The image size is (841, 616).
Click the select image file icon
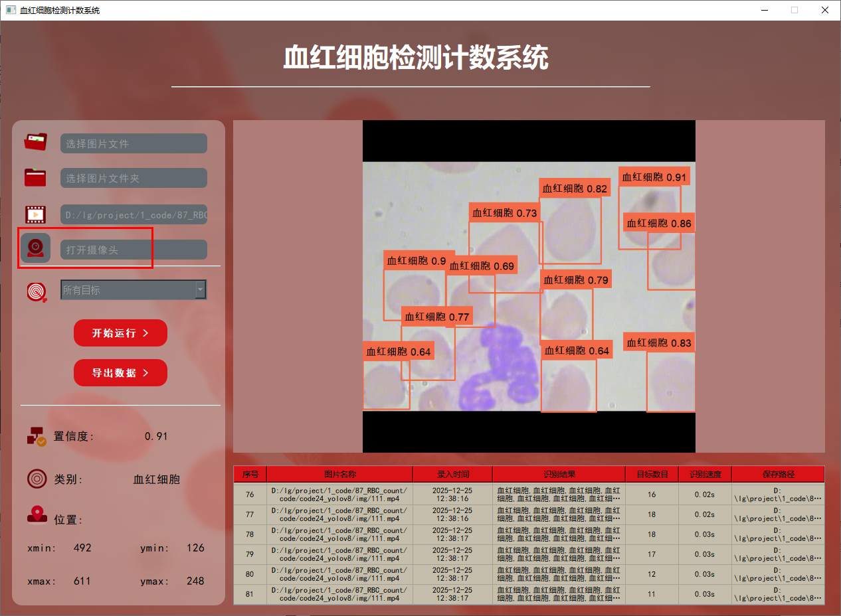(x=36, y=143)
